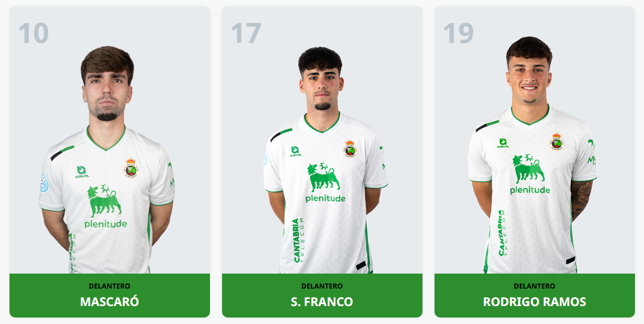Open Rodrigo Ramos's player photo
644x324 pixels.
point(532,155)
